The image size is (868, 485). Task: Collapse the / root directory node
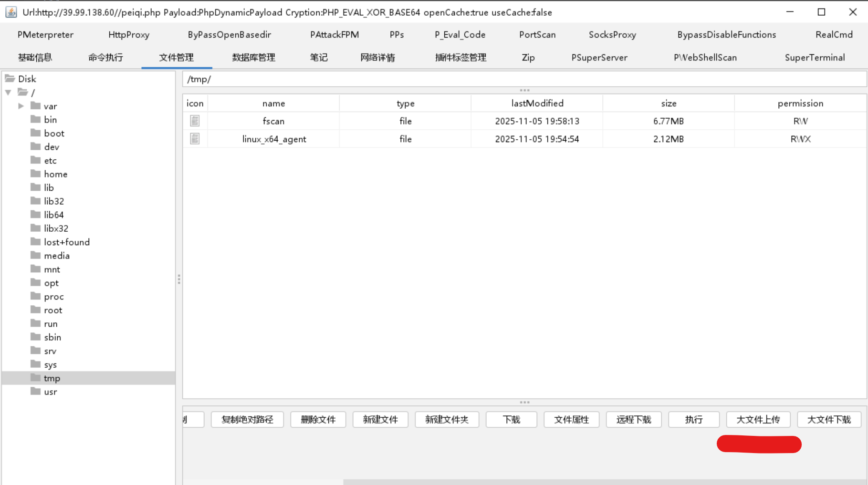click(x=9, y=93)
